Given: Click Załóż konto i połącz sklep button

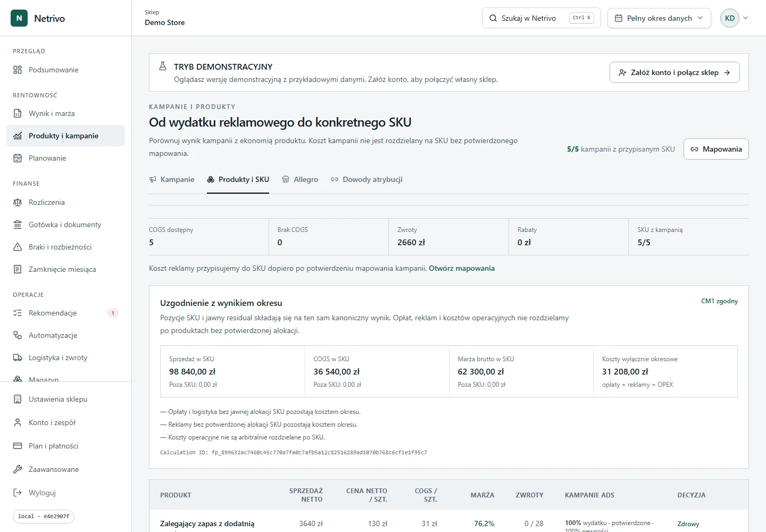Looking at the screenshot, I should coord(675,72).
